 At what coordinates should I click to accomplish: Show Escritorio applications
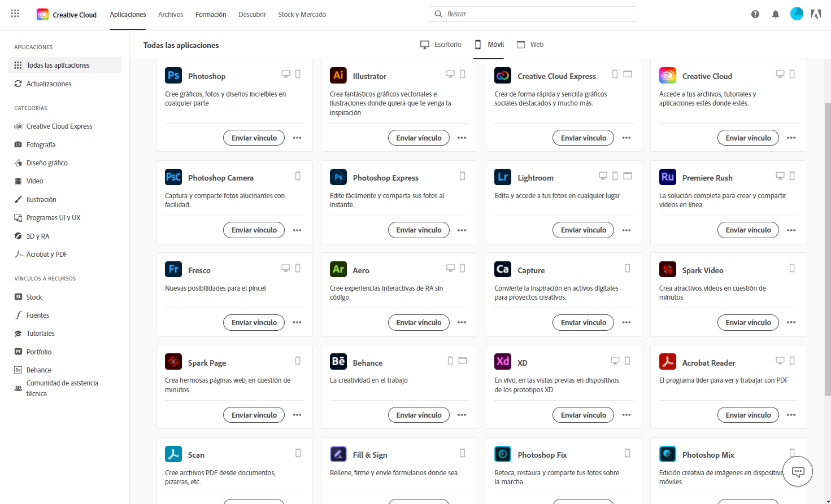(441, 45)
